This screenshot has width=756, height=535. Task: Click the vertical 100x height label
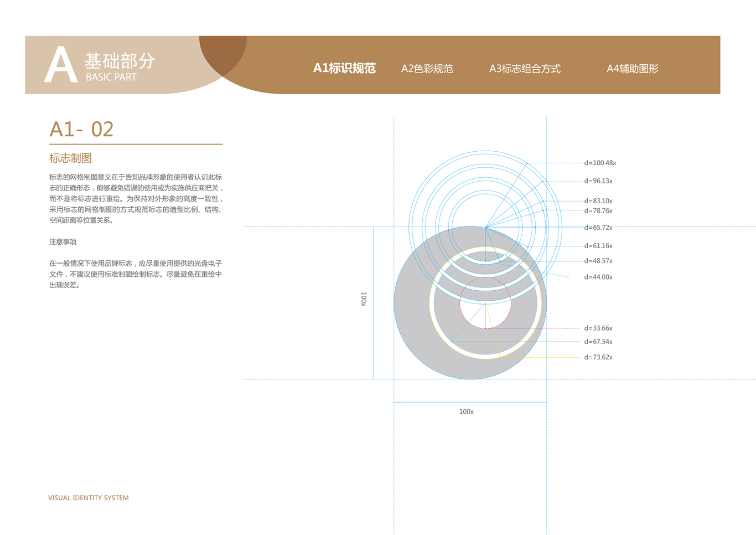click(364, 299)
